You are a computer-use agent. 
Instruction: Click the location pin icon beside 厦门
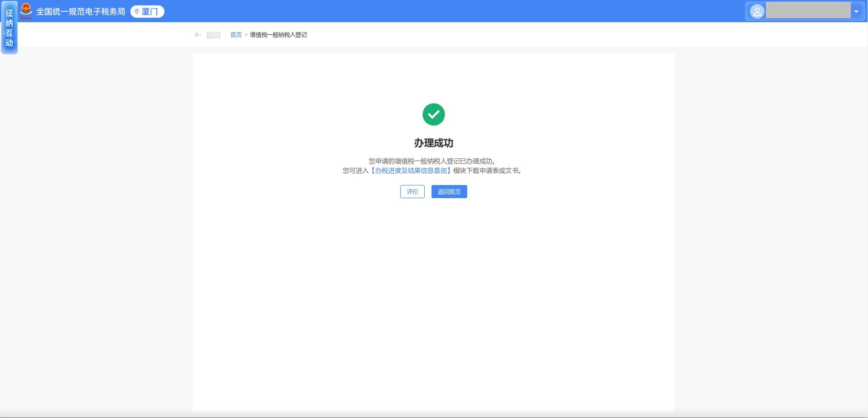pyautogui.click(x=137, y=12)
